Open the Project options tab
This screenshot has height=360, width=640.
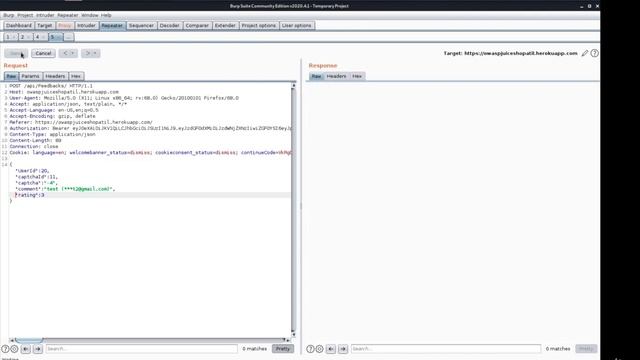click(259, 25)
